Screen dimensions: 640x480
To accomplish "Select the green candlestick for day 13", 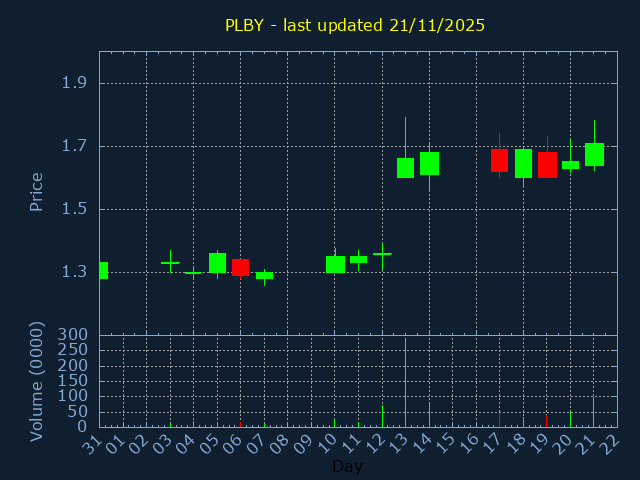I will coord(405,168).
